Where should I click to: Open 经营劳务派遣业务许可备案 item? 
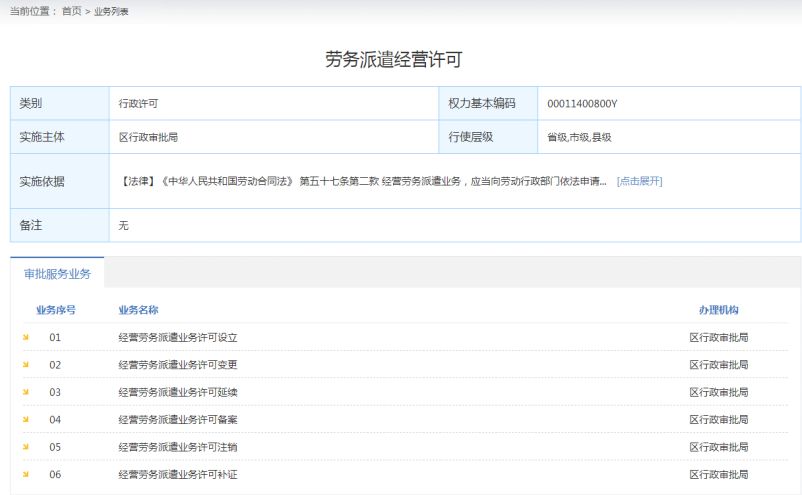point(177,419)
